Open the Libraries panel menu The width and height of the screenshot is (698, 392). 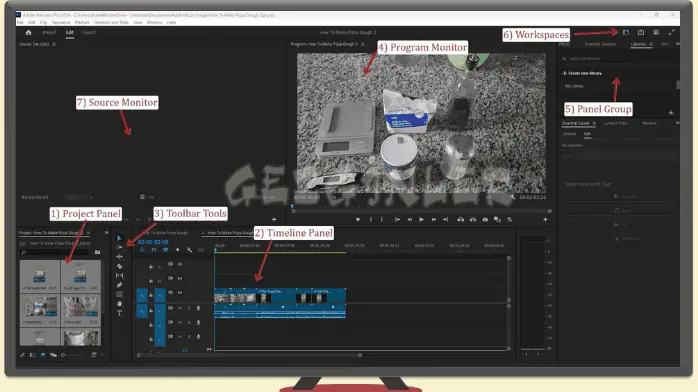click(x=651, y=44)
